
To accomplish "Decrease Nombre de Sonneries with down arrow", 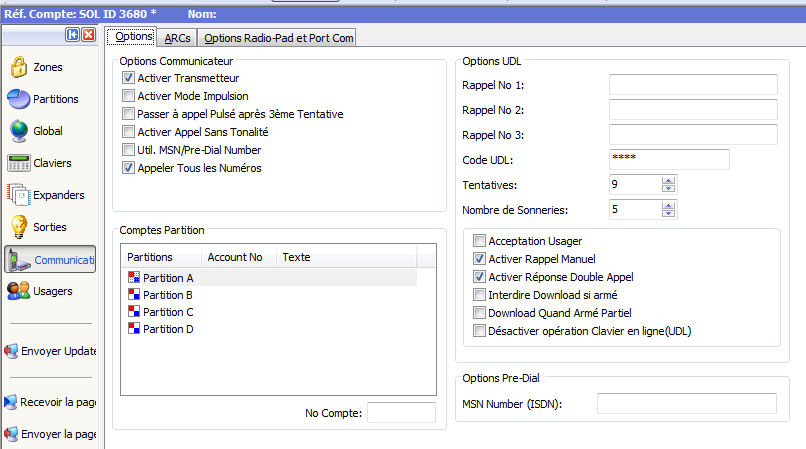I will [x=669, y=214].
